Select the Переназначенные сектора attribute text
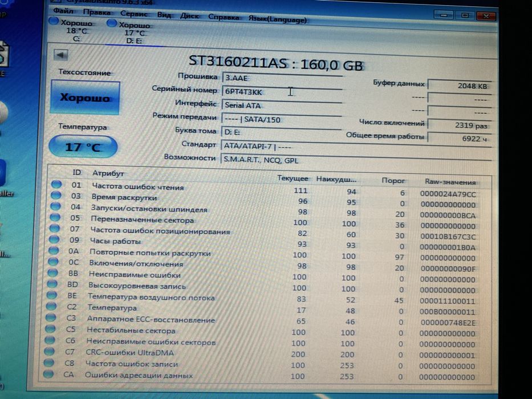Image resolution: width=532 pixels, height=399 pixels. click(x=142, y=219)
